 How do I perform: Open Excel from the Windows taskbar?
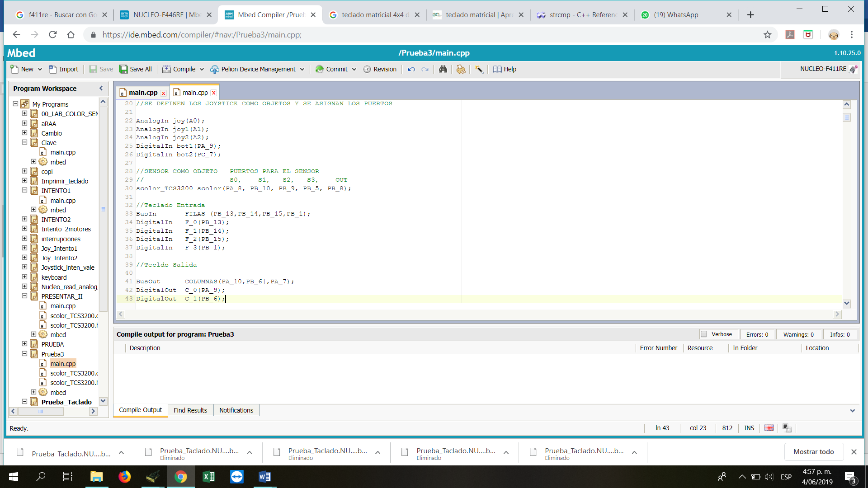[x=208, y=477]
